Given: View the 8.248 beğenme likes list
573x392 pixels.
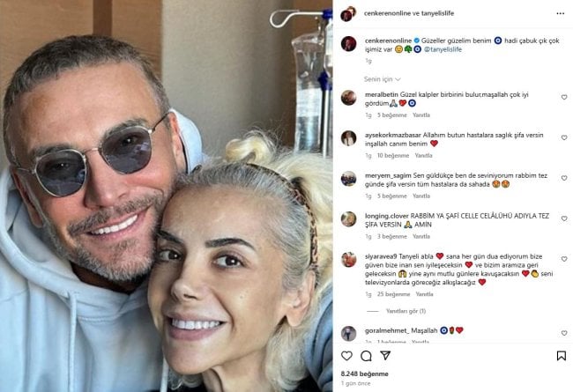Looking at the screenshot, I should coord(364,374).
